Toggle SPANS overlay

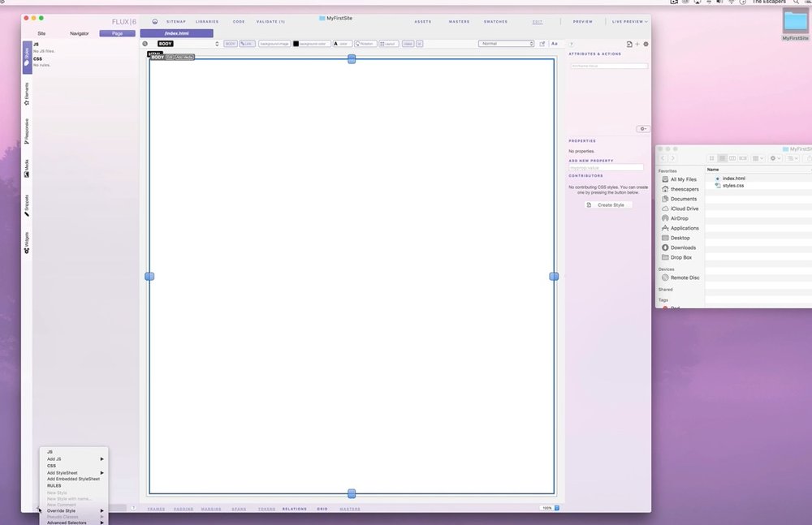(x=239, y=509)
